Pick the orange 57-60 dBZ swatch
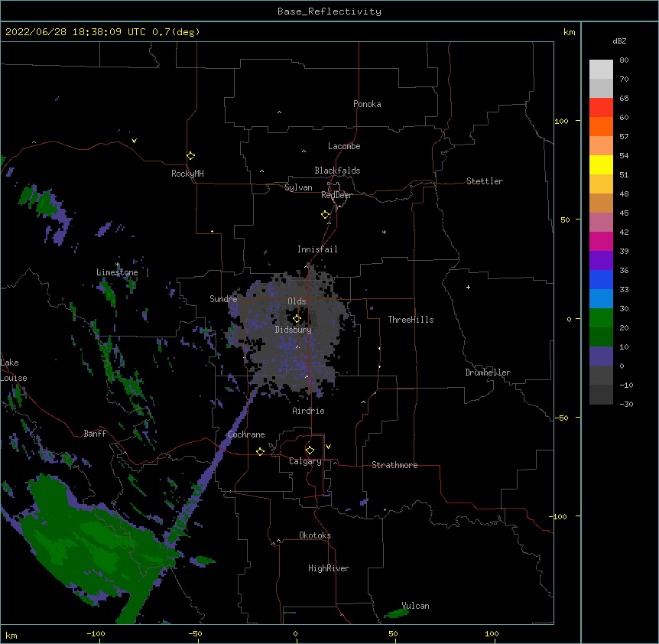Viewport: 659px width, 644px height. pos(601,126)
